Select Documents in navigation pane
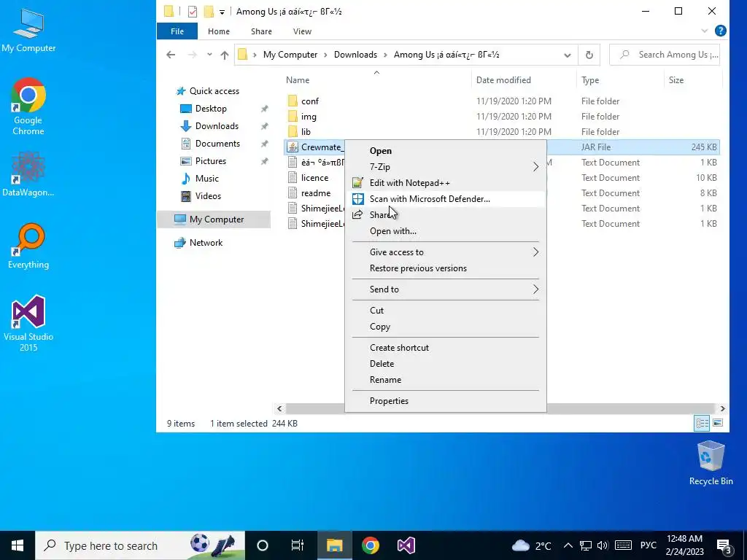Screen dimensions: 747x560 217,144
